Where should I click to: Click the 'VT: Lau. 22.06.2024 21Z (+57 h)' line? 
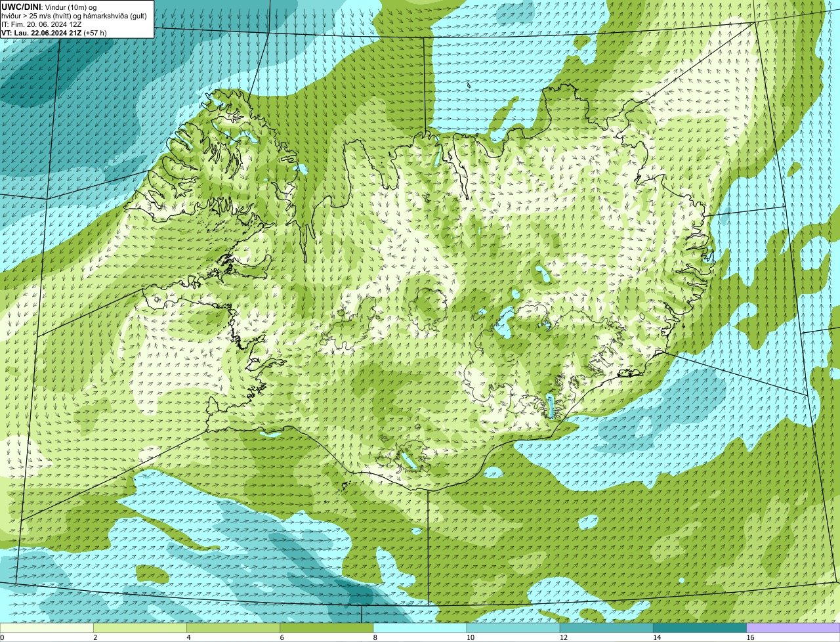(54, 33)
